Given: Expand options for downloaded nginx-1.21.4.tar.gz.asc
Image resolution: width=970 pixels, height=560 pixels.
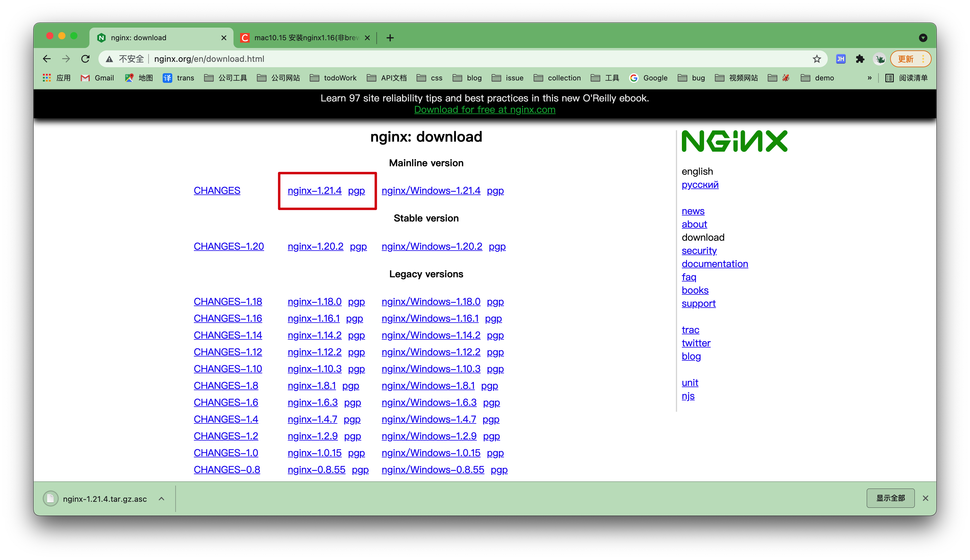Looking at the screenshot, I should (x=161, y=498).
